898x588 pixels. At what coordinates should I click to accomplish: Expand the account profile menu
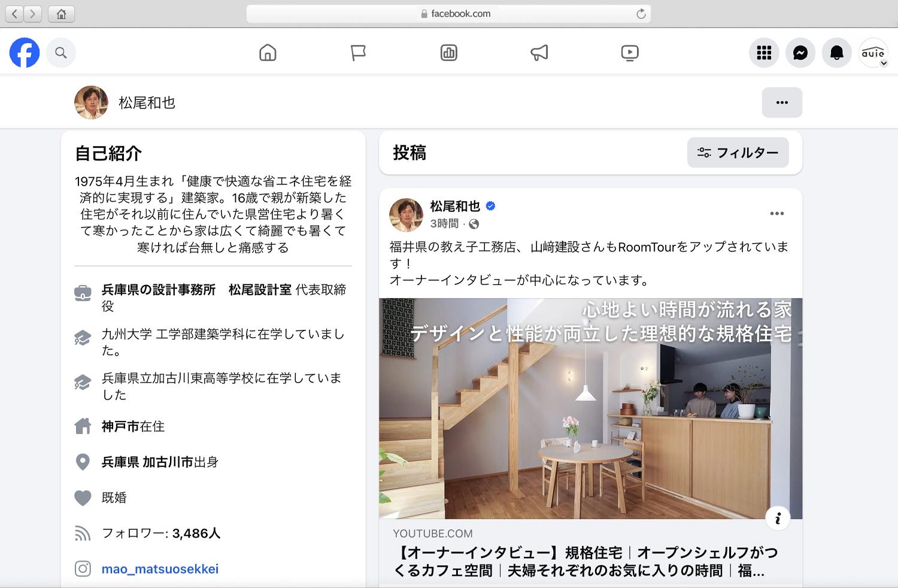pyautogui.click(x=873, y=53)
